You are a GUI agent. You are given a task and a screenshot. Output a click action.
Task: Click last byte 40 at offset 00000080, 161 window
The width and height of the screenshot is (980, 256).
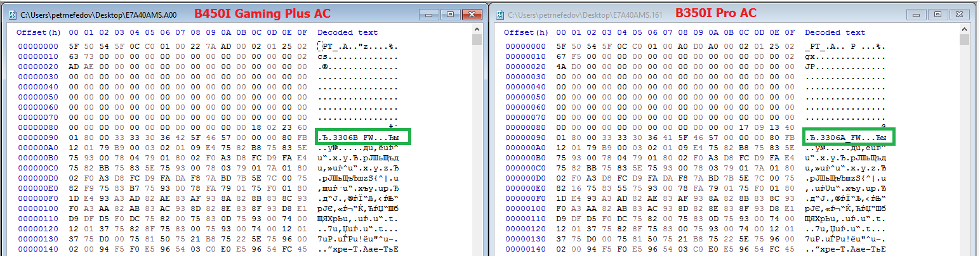[790, 127]
